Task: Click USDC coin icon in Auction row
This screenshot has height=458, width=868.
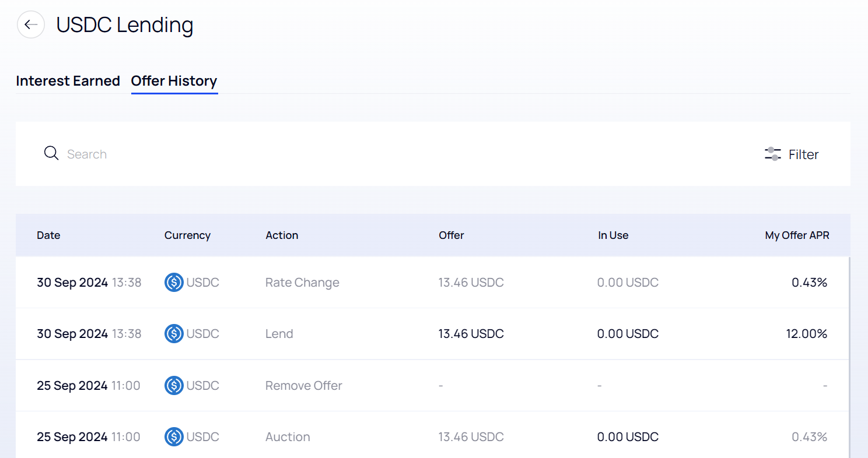Action: (x=174, y=437)
